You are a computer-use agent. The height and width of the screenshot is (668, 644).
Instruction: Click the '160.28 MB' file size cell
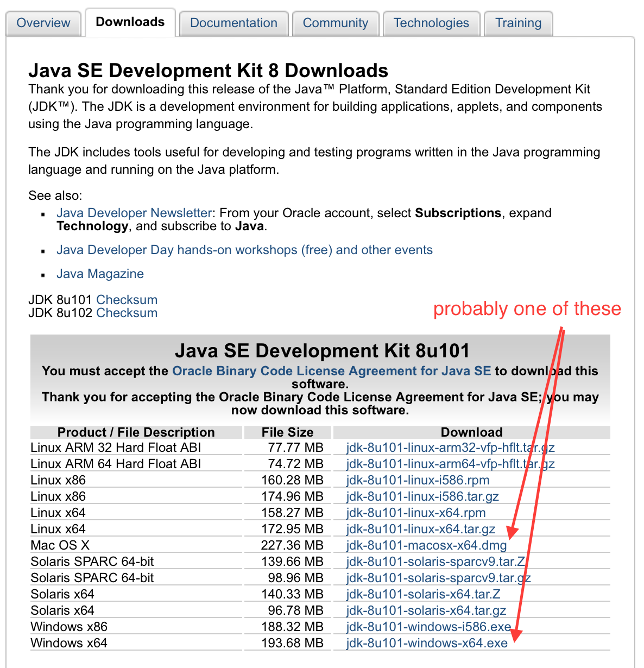tap(287, 480)
